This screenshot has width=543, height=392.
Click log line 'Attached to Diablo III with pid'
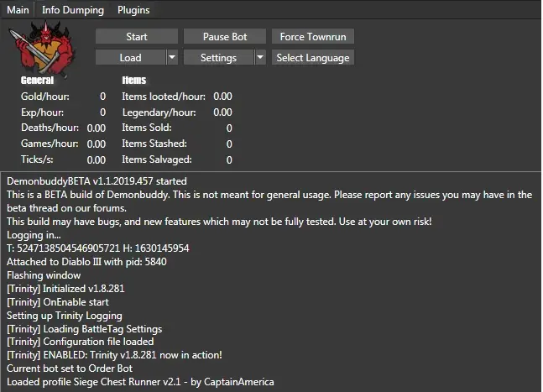[86, 262]
